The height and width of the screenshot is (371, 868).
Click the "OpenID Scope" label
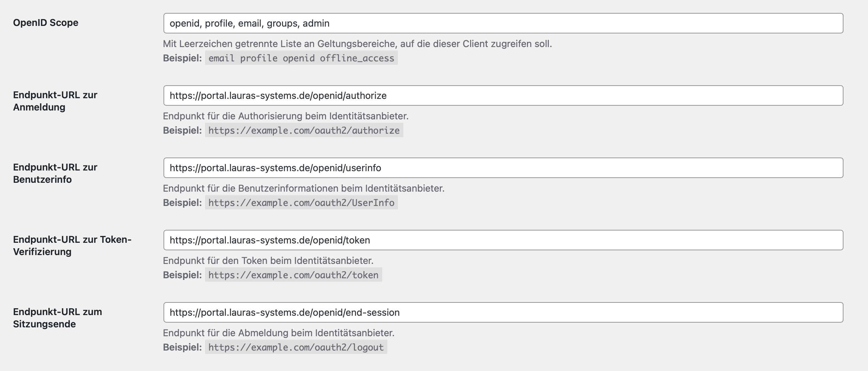[x=46, y=23]
